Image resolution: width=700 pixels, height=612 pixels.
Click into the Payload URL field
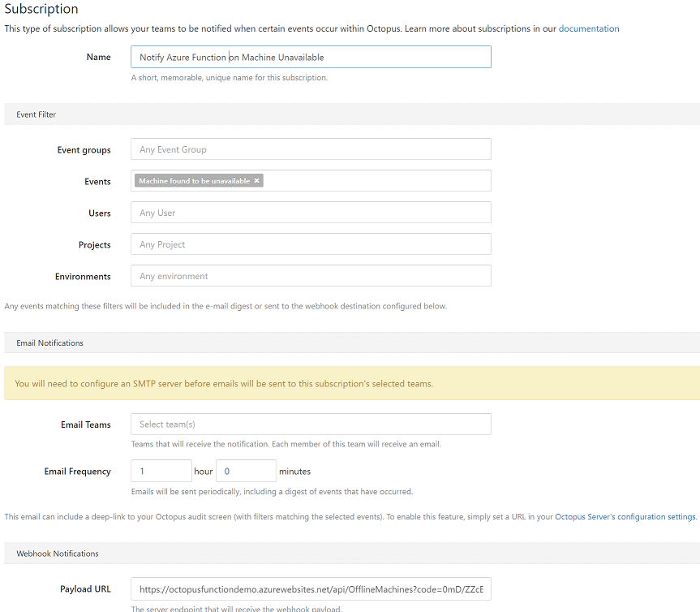tap(311, 589)
